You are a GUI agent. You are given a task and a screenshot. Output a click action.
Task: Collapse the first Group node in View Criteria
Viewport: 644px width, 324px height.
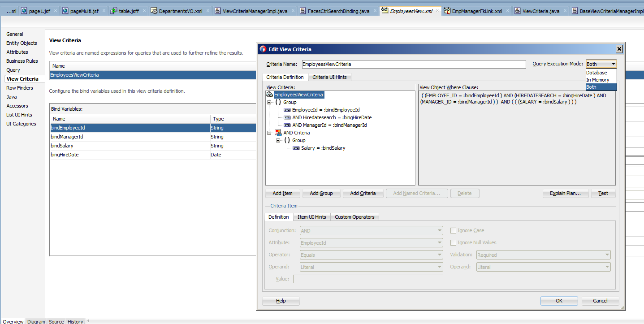[x=268, y=102]
